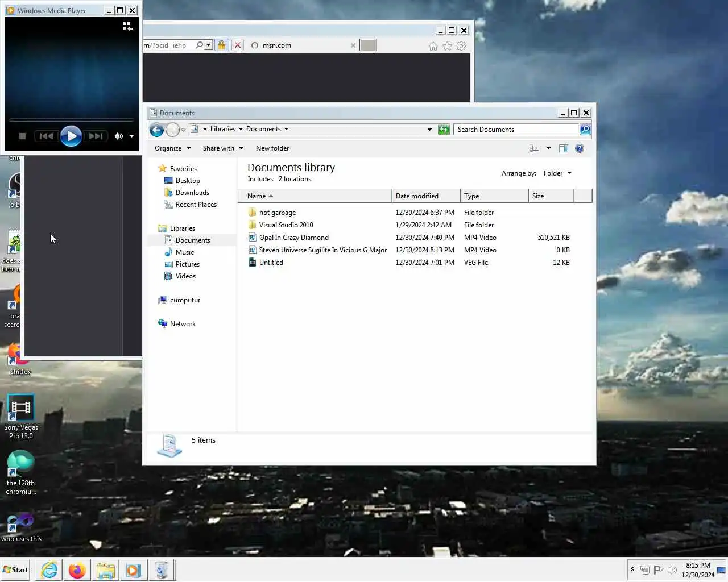728x582 pixels.
Task: Open Recycle Bin taskbar icon
Action: click(x=162, y=569)
